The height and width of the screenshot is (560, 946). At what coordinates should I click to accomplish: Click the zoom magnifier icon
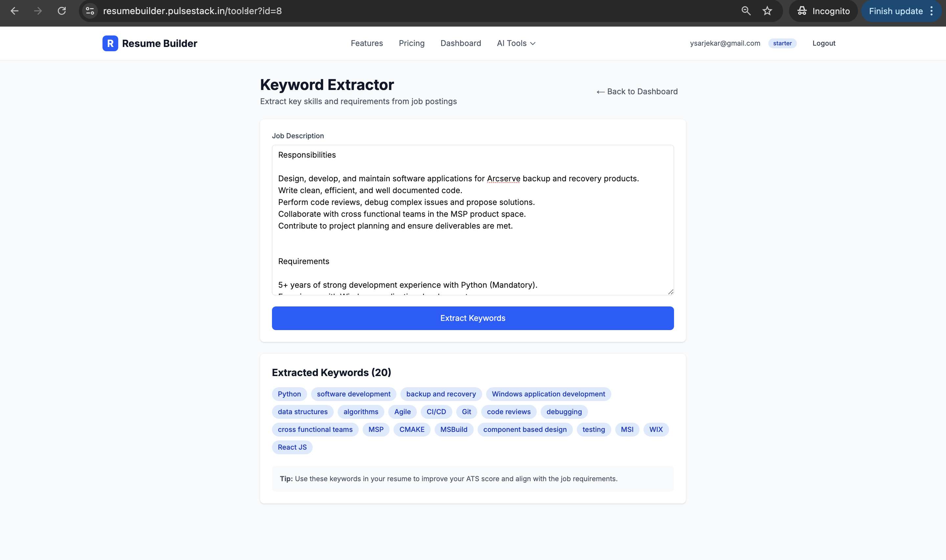[x=746, y=11]
